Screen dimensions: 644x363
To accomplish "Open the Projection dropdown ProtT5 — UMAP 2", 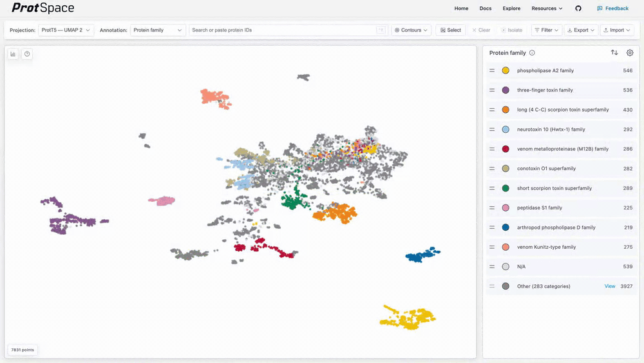I will [66, 30].
